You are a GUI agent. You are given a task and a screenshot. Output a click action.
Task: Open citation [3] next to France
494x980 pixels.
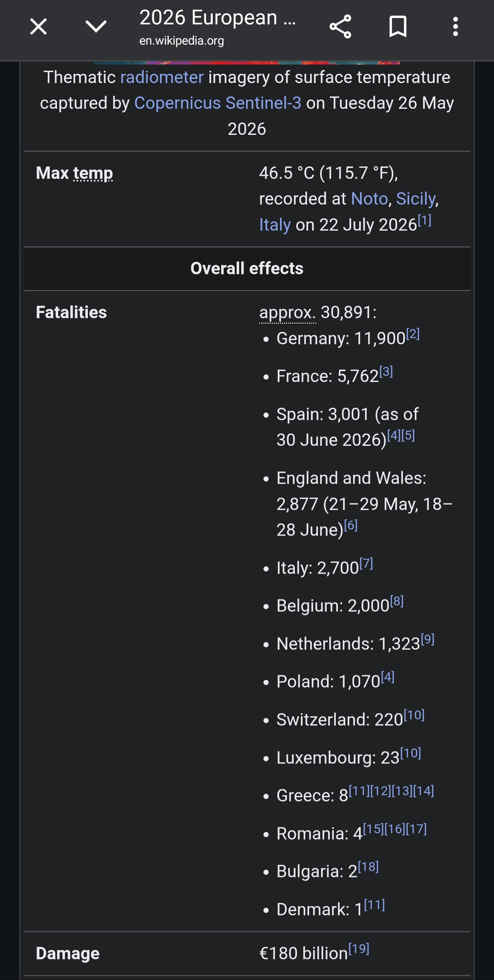coord(386,372)
